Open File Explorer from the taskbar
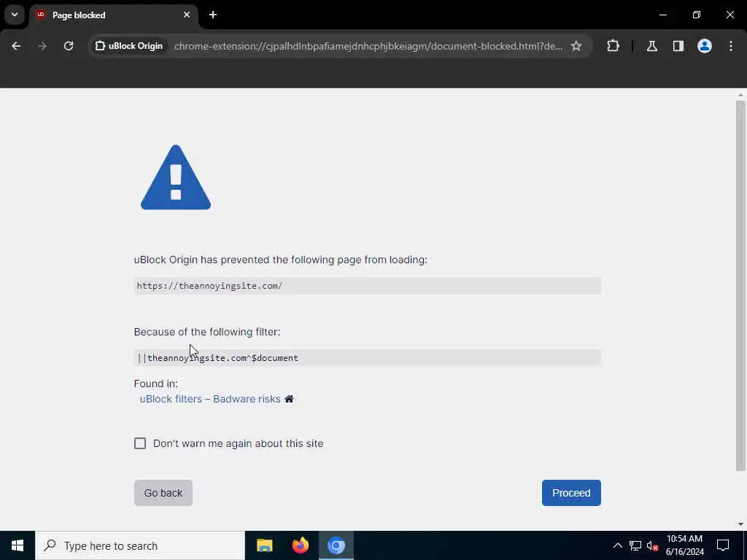Screen dimensions: 747x560 pos(264,545)
